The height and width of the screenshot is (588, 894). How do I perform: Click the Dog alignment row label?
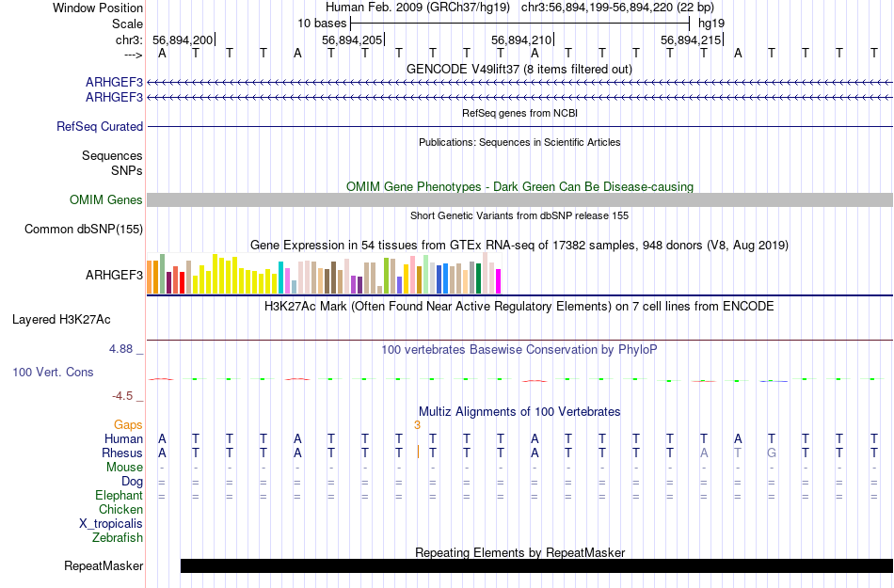coord(132,482)
